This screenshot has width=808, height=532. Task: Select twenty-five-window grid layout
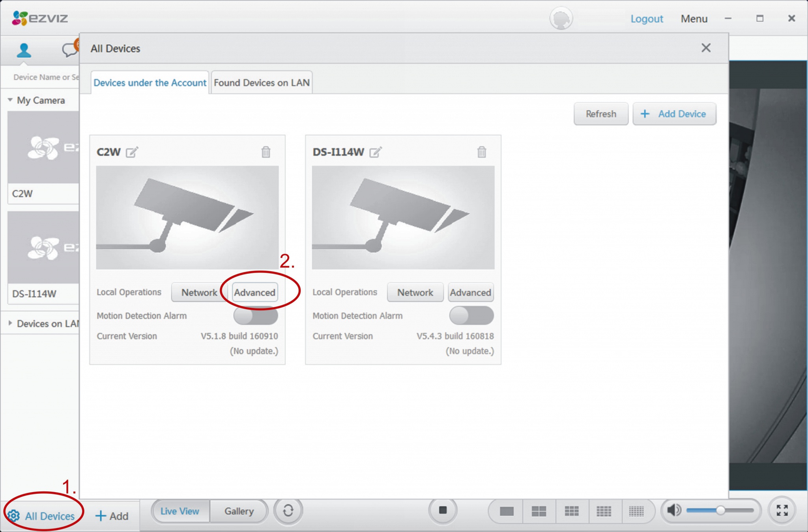click(636, 511)
